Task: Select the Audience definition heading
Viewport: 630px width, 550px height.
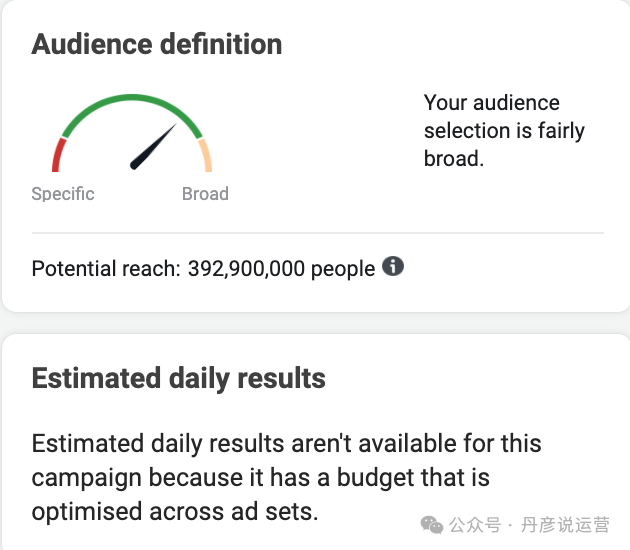Action: point(157,44)
